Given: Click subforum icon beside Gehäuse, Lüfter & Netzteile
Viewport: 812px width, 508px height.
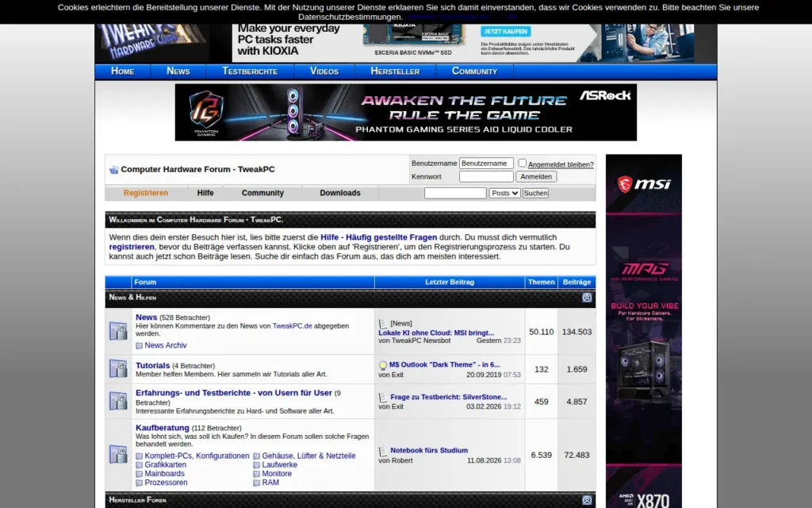Looking at the screenshot, I should [x=256, y=456].
